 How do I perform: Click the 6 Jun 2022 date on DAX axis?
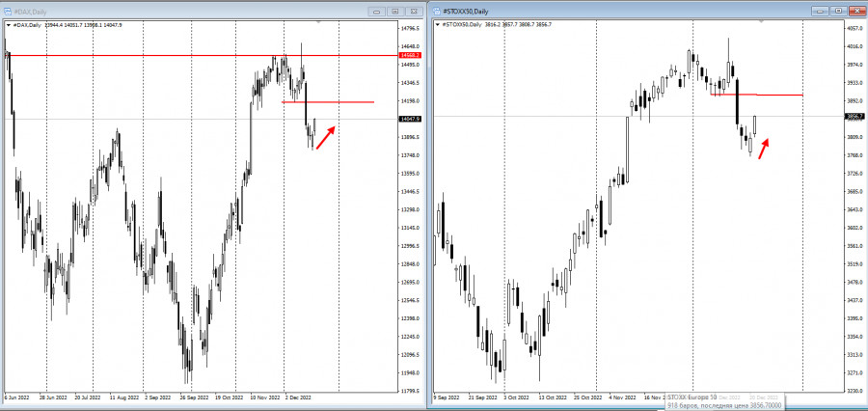(16, 397)
